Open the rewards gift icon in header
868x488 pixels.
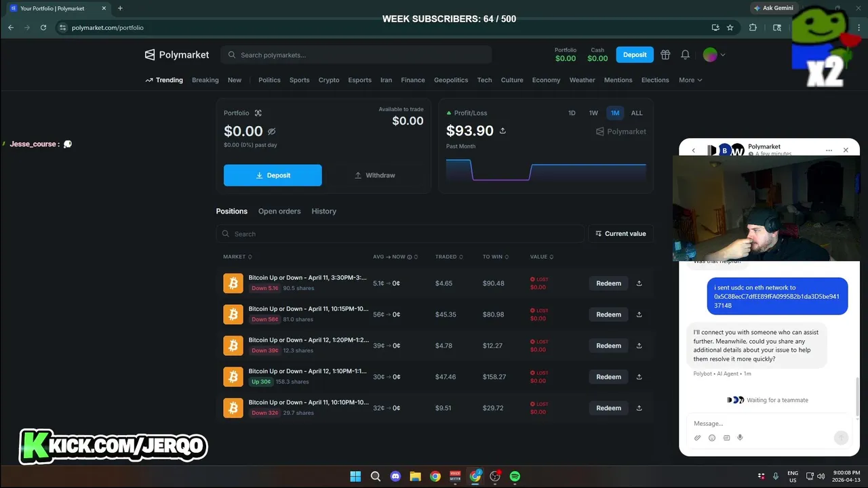point(665,55)
